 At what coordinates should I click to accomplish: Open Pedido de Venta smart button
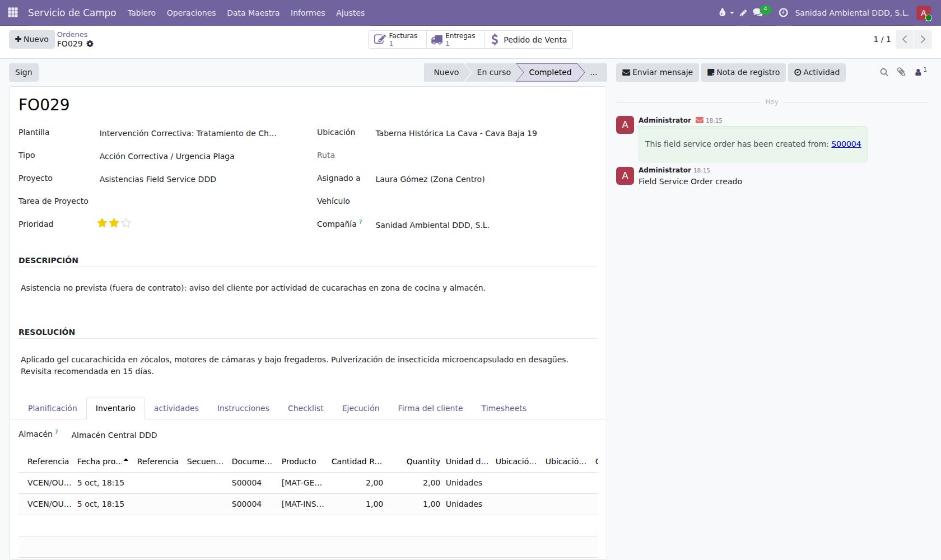[528, 39]
